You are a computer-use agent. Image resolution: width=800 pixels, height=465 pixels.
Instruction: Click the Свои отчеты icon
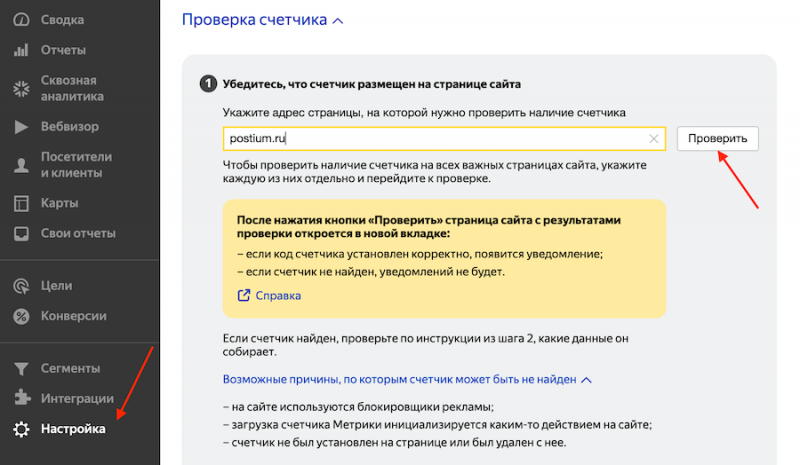click(x=20, y=234)
